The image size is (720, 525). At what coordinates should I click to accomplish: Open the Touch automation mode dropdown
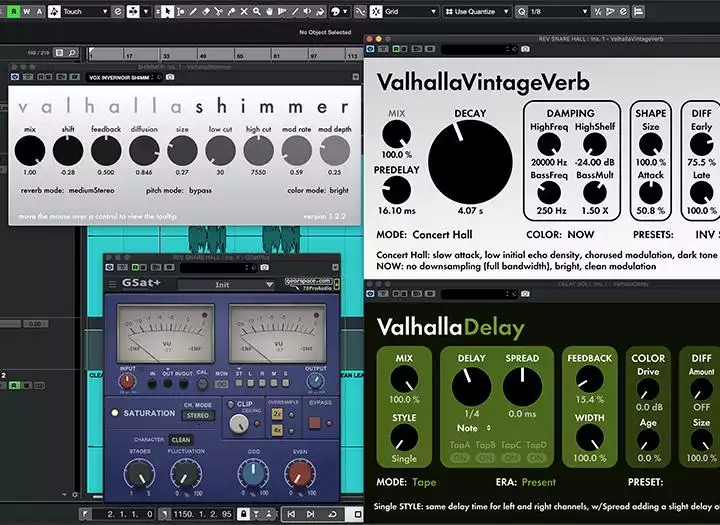[85, 11]
